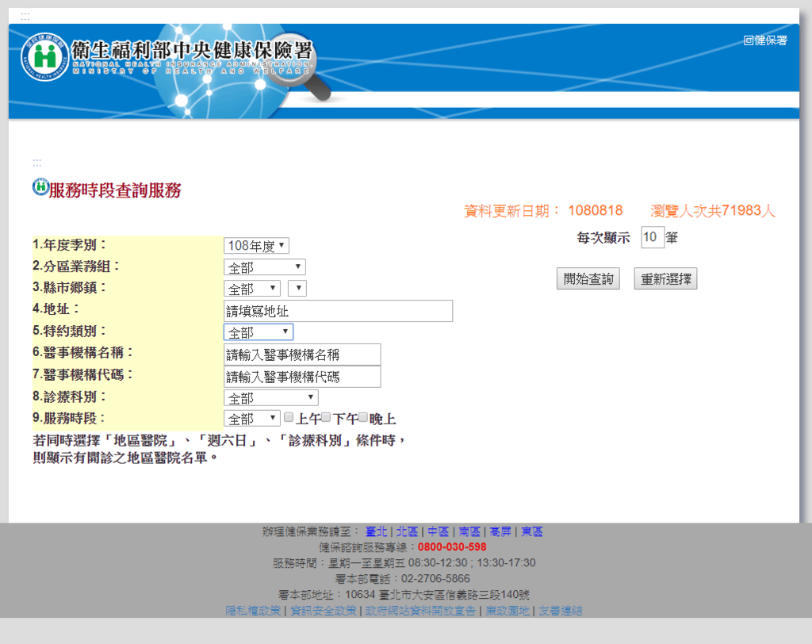Open the 縣市 county dropdown

click(251, 289)
